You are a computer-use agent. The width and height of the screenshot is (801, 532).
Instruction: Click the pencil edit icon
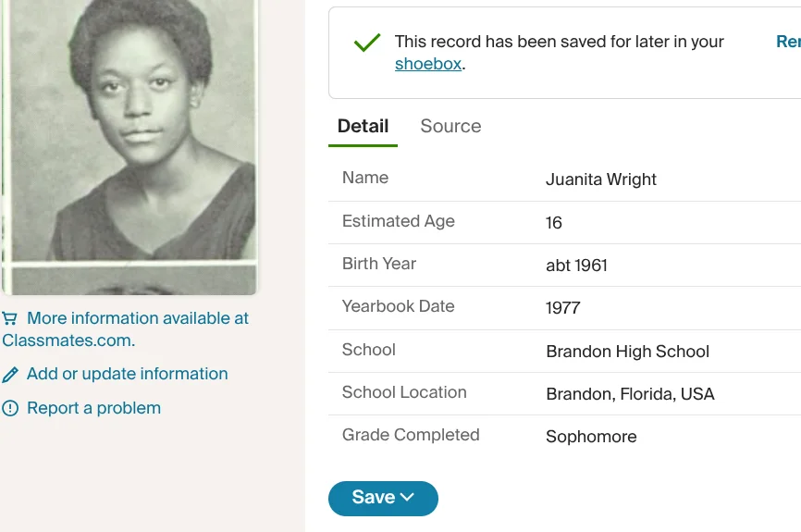point(10,375)
